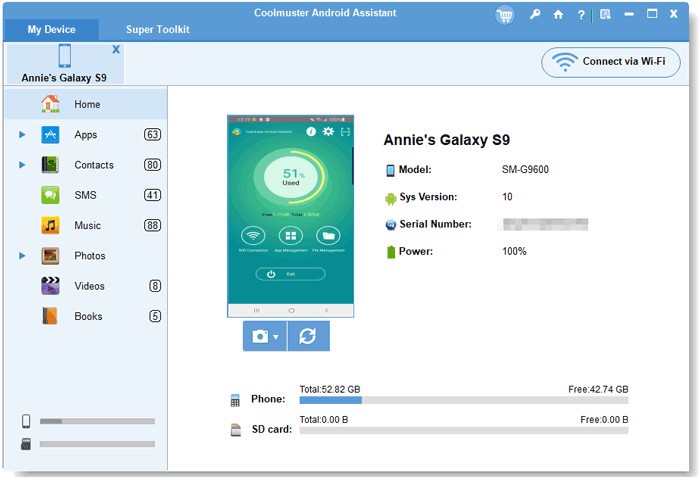Image resolution: width=700 pixels, height=477 pixels.
Task: Click the Music count badge 88
Action: [x=152, y=226]
